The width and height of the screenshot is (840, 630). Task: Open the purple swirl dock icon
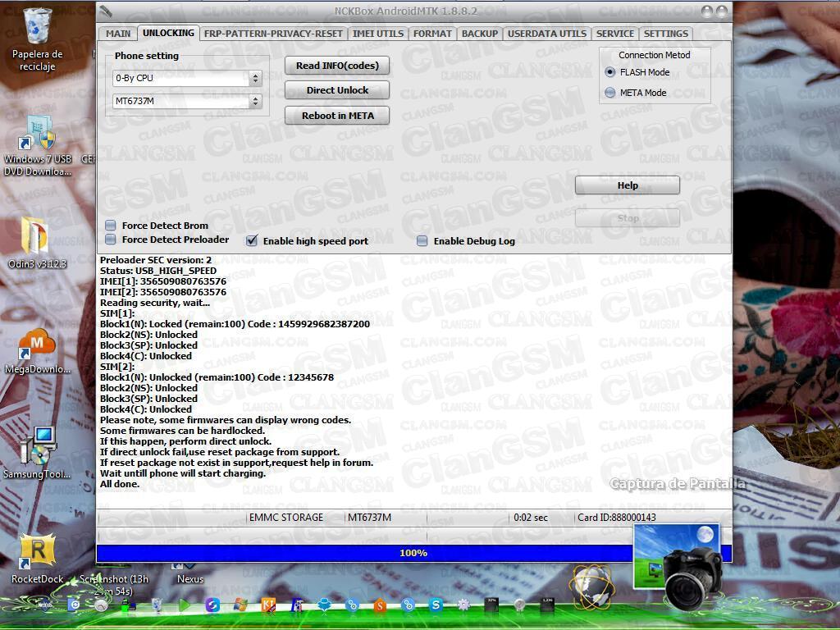coord(212,605)
